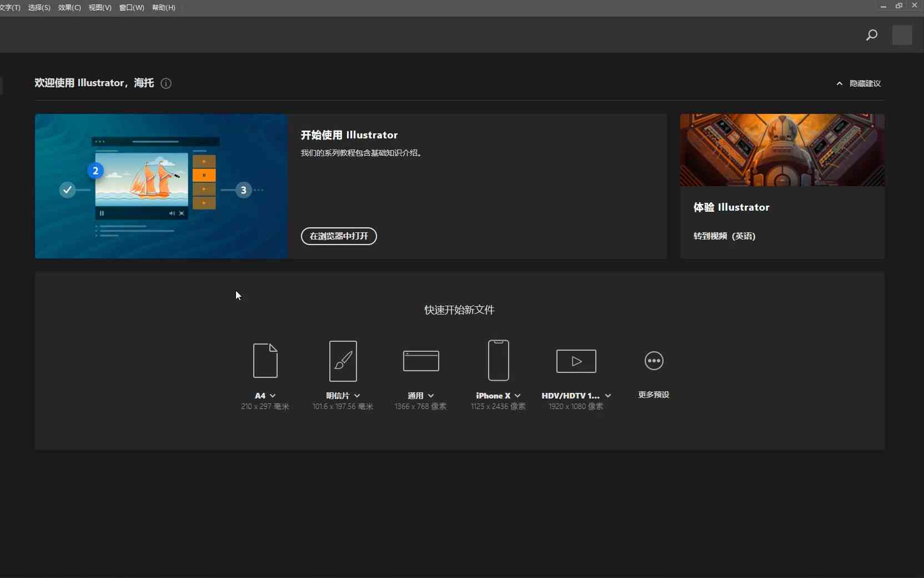Open the search magnifier icon
Image resolution: width=924 pixels, height=578 pixels.
tap(872, 35)
